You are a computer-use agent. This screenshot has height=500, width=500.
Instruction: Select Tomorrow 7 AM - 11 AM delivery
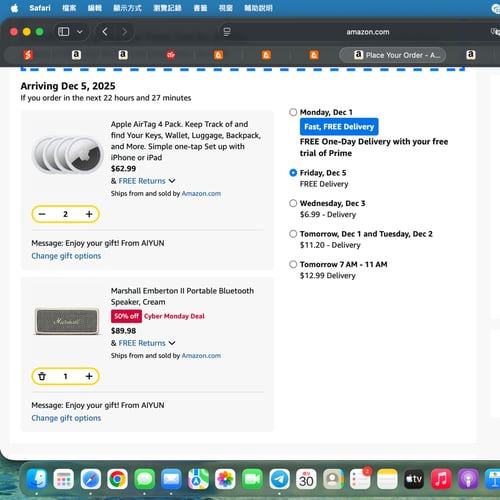point(293,264)
